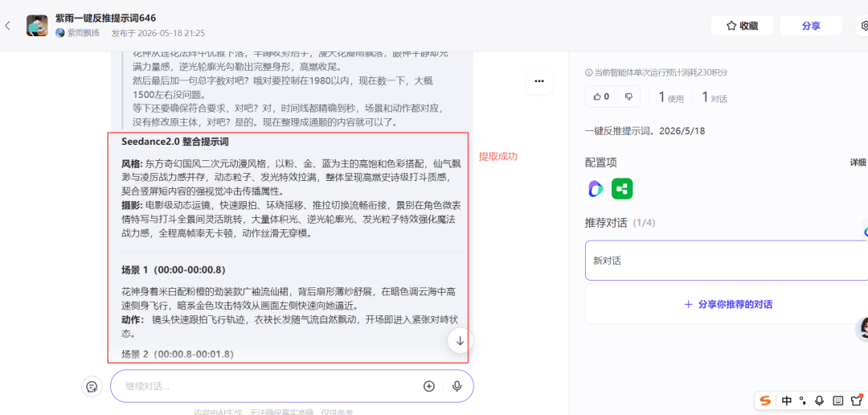Dislike the agent with thumbs-down
This screenshot has height=415, width=868.
[x=628, y=97]
